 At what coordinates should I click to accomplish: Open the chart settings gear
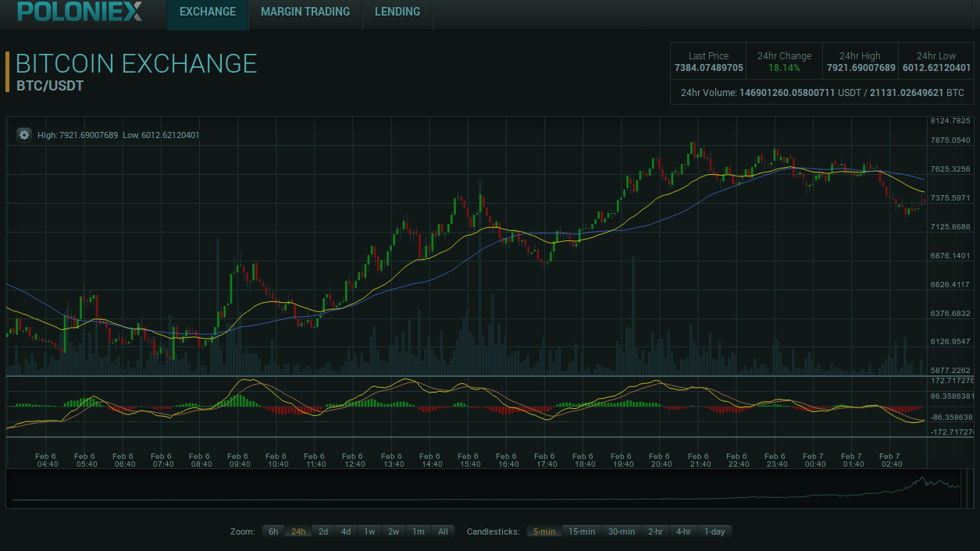coord(24,135)
